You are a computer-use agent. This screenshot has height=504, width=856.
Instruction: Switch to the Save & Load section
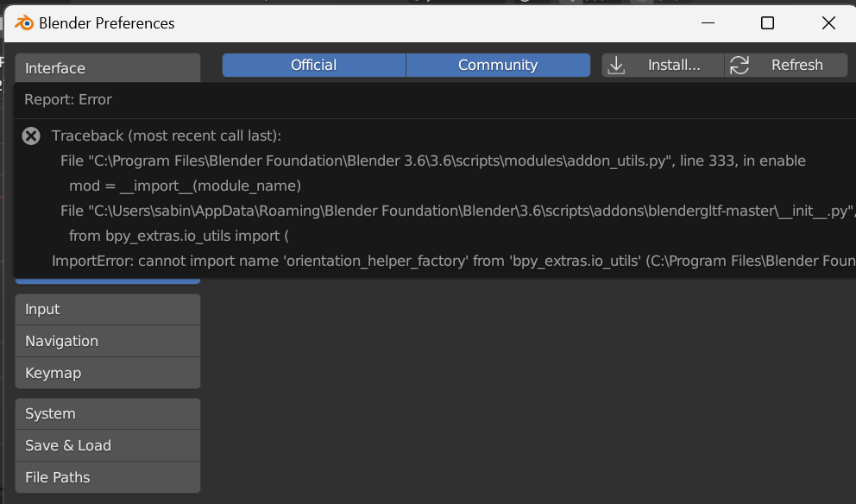coord(107,444)
